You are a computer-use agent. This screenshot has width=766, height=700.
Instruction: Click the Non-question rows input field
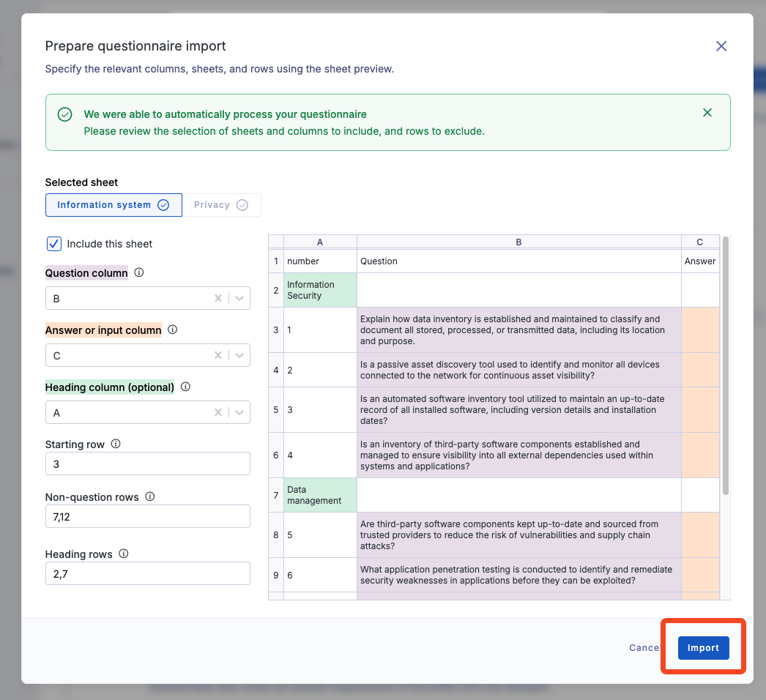pyautogui.click(x=147, y=516)
